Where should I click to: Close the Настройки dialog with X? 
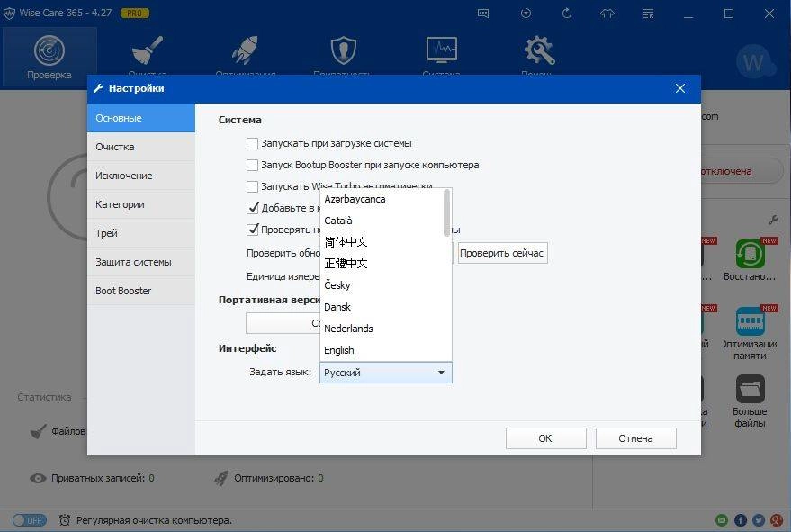pos(680,88)
